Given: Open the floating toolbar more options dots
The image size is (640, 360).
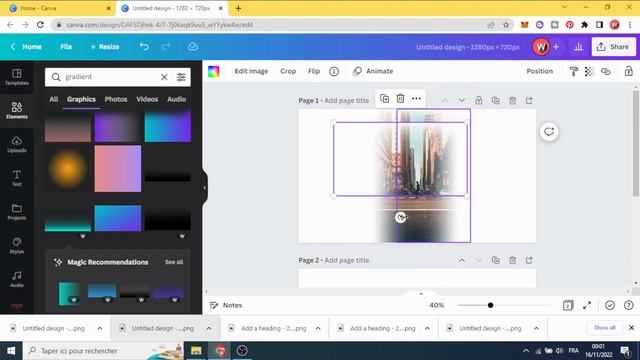Looking at the screenshot, I should coord(416,98).
